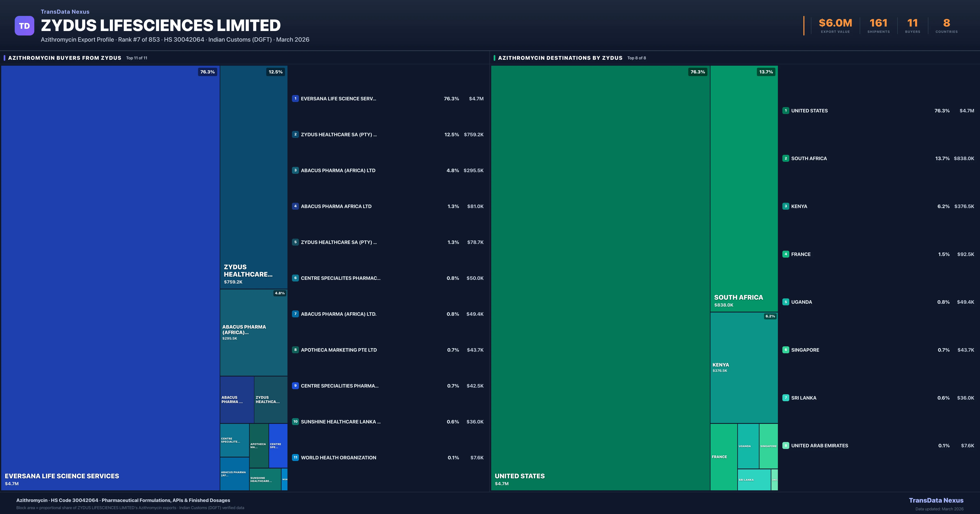980x514 pixels.
Task: Click the 13.7% badge on South Africa block
Action: pyautogui.click(x=766, y=72)
